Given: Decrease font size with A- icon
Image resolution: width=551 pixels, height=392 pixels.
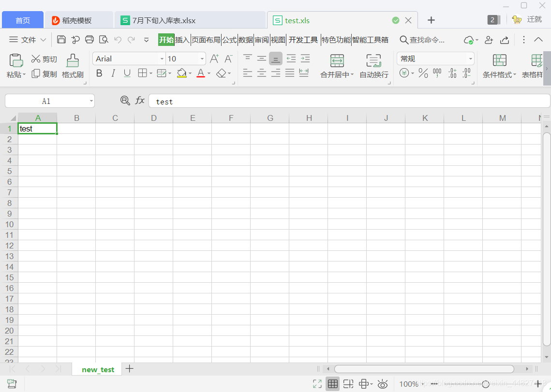Looking at the screenshot, I should [228, 58].
